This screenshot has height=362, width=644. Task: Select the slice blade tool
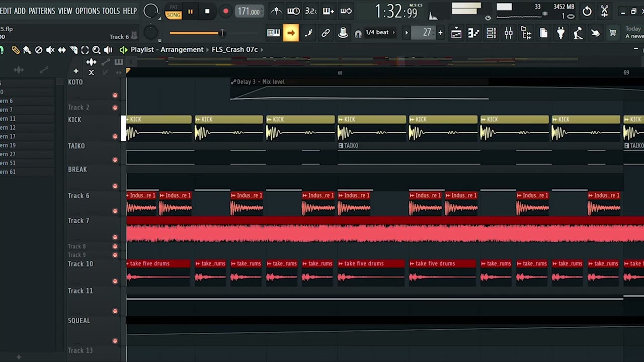73,50
